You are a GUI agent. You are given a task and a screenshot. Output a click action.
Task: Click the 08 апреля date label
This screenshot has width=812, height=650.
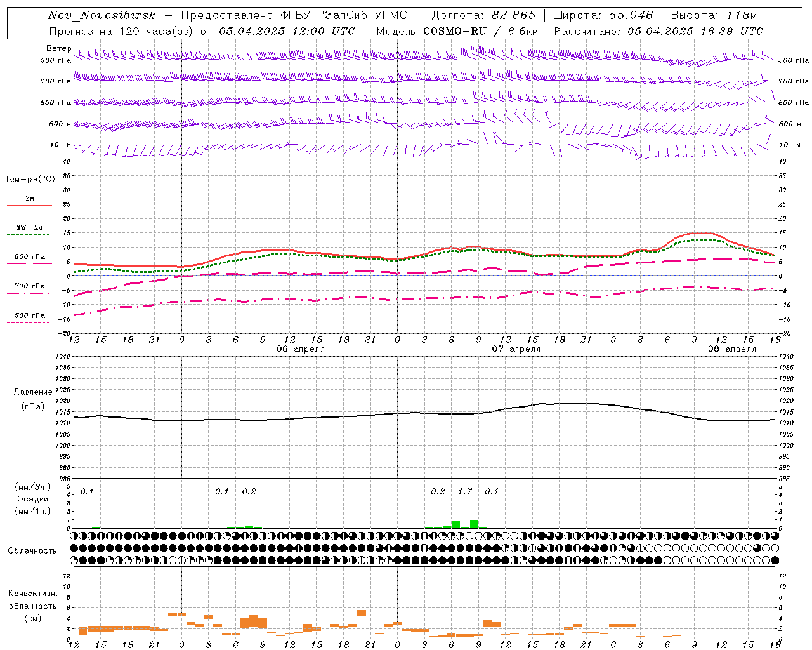(732, 349)
